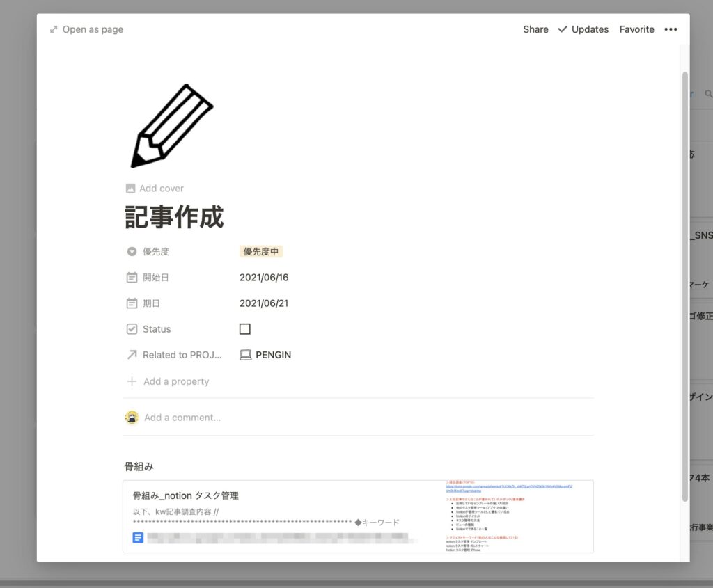713x588 pixels.
Task: Open the Share menu
Action: [535, 29]
